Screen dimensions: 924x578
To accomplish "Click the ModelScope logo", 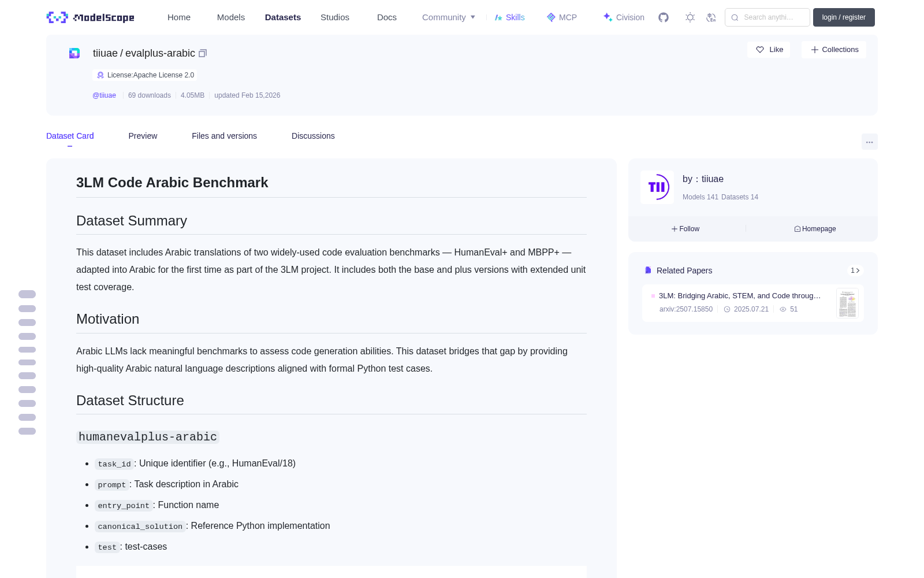I will click(x=91, y=17).
